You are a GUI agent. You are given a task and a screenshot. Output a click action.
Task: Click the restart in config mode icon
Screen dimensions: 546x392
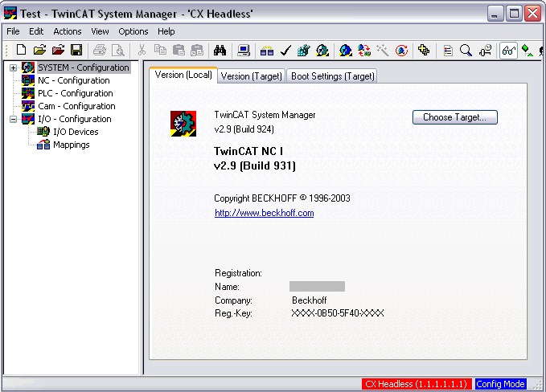(x=346, y=51)
